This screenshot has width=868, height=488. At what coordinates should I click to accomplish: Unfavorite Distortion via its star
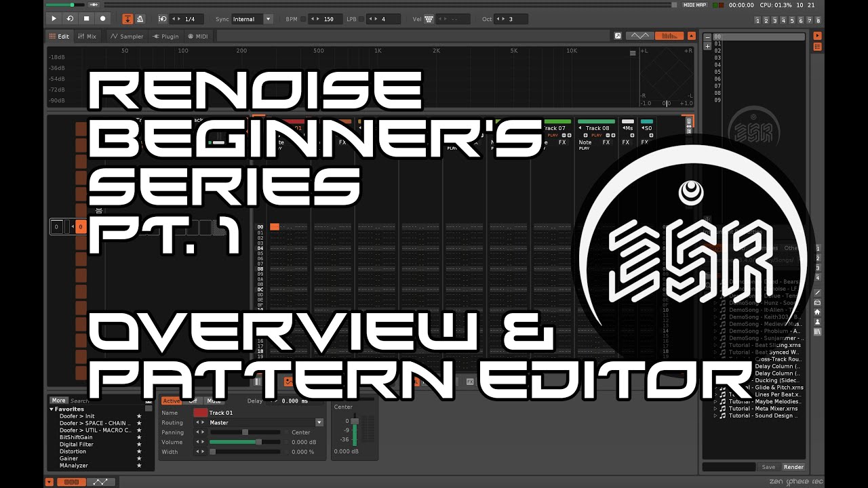(x=139, y=451)
